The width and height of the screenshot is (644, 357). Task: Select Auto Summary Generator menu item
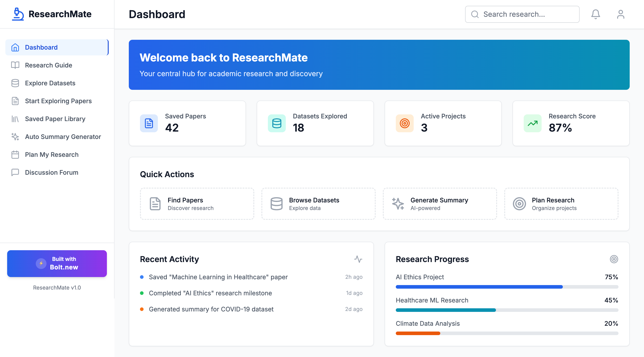click(x=63, y=137)
